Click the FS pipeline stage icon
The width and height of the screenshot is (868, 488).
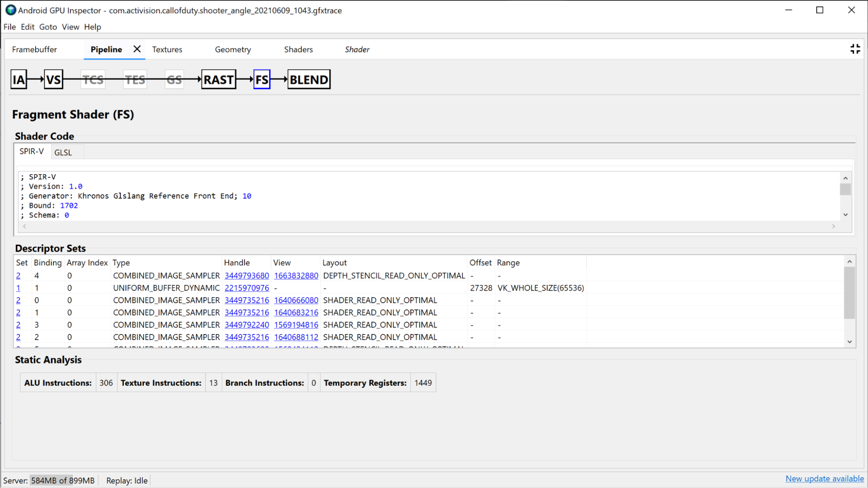pos(261,79)
